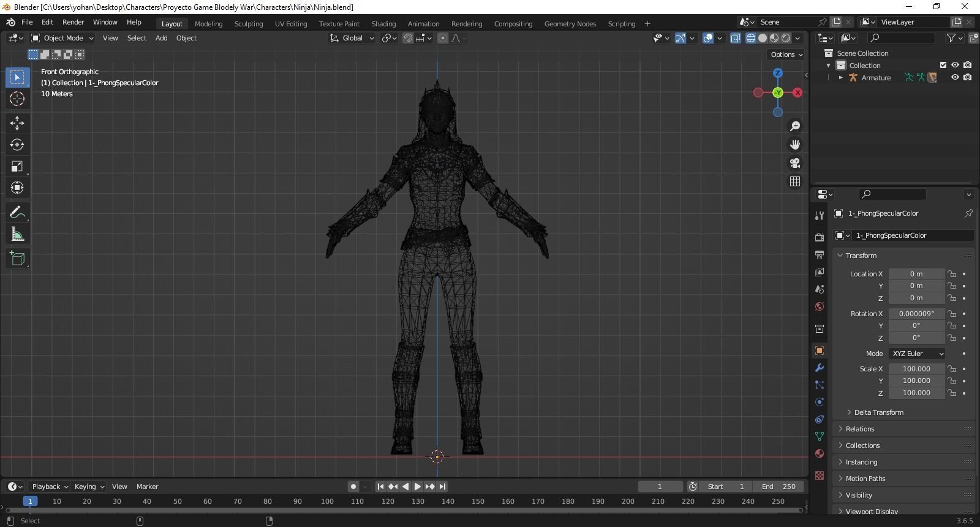Image resolution: width=980 pixels, height=527 pixels.
Task: Open the Object Data properties tab
Action: pos(820,436)
